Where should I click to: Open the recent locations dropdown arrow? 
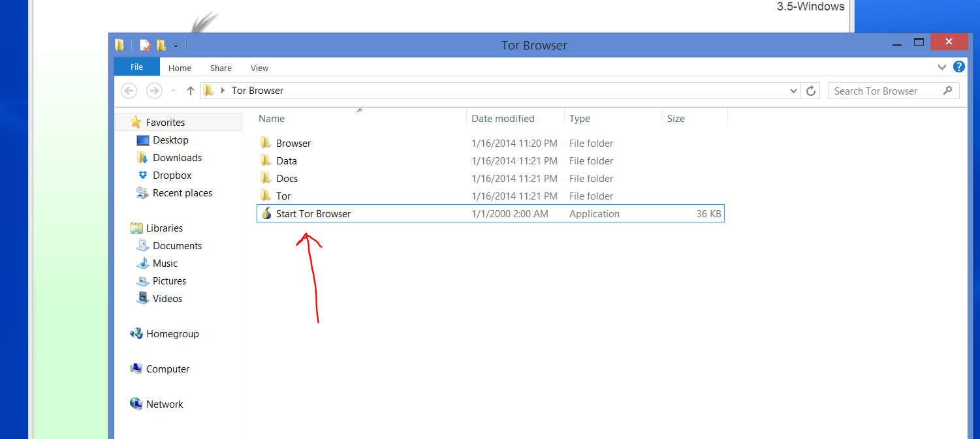(173, 91)
